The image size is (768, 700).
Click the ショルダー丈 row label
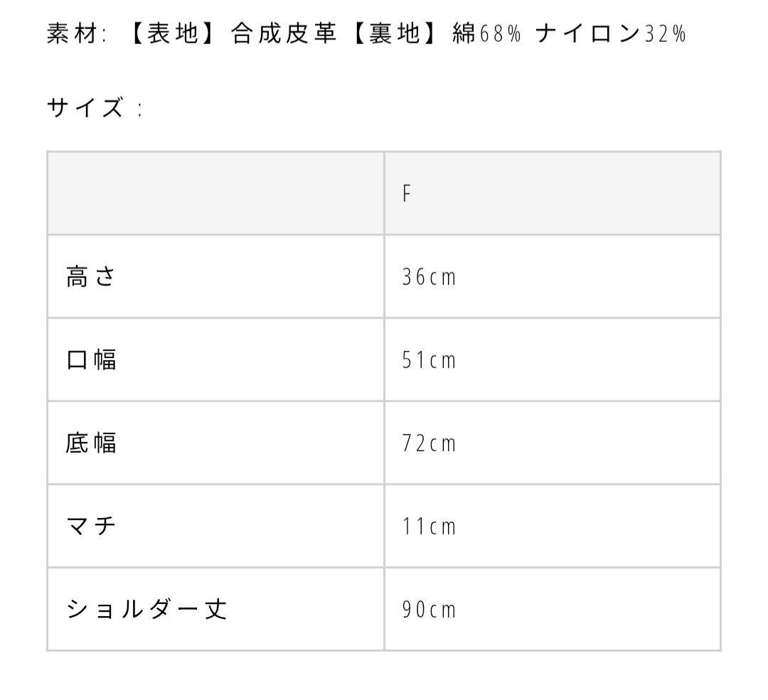point(147,609)
